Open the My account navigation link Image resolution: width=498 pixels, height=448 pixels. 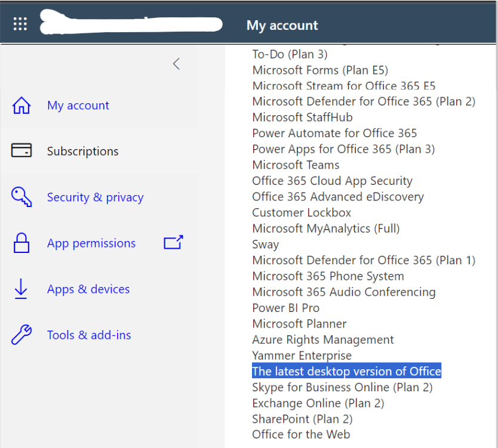pyautogui.click(x=78, y=106)
